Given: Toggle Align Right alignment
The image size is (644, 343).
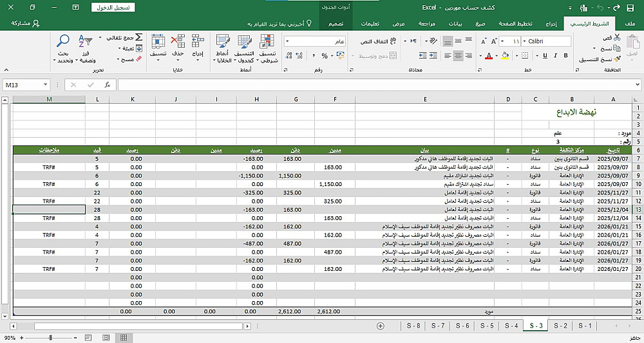Looking at the screenshot, I should coord(469,55).
